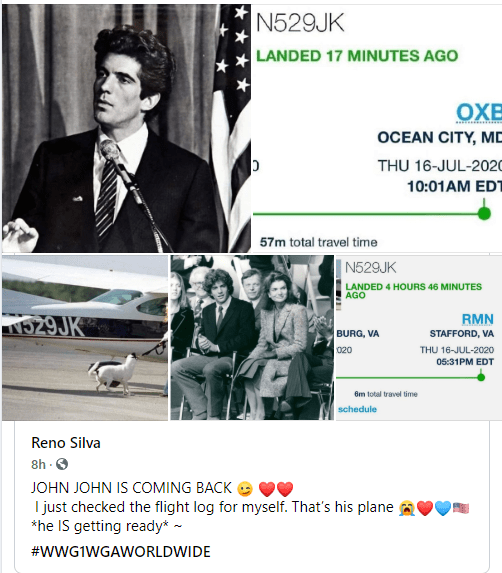The width and height of the screenshot is (502, 573).
Task: Open the RMN airport code link
Action: tap(478, 319)
